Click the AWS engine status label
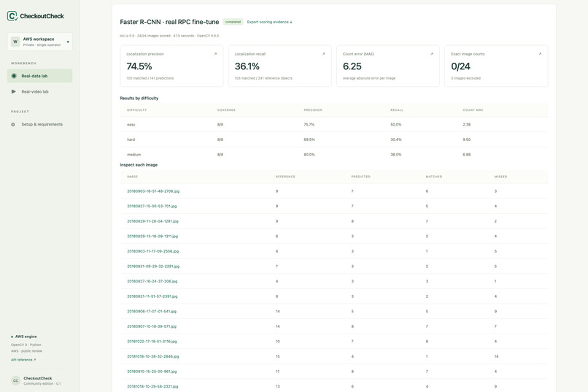The width and height of the screenshot is (588, 392). [x=26, y=337]
